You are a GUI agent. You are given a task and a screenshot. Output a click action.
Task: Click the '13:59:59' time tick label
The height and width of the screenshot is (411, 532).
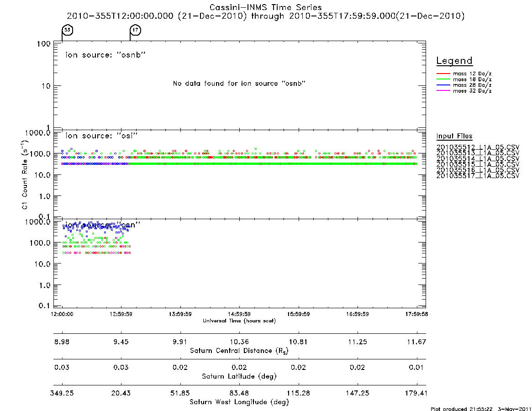[x=180, y=314]
